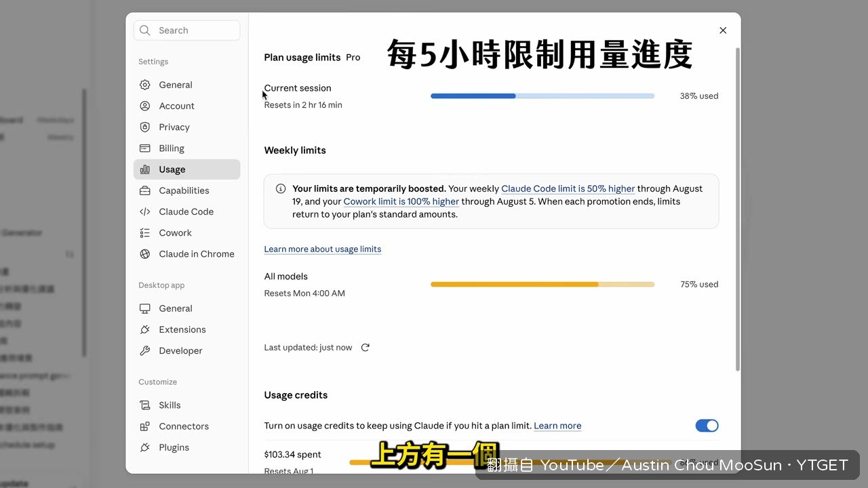Image resolution: width=868 pixels, height=488 pixels.
Task: Open the Claude Code settings section
Action: [186, 211]
